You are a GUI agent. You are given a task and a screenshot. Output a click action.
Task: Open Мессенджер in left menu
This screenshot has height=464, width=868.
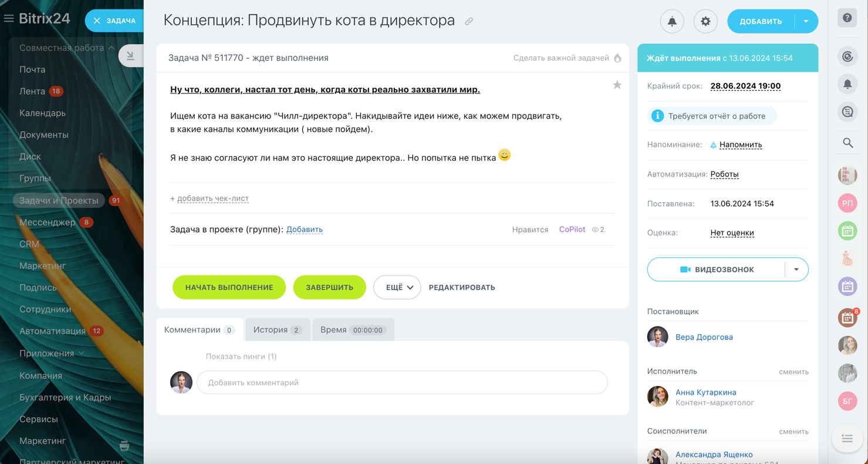[48, 222]
